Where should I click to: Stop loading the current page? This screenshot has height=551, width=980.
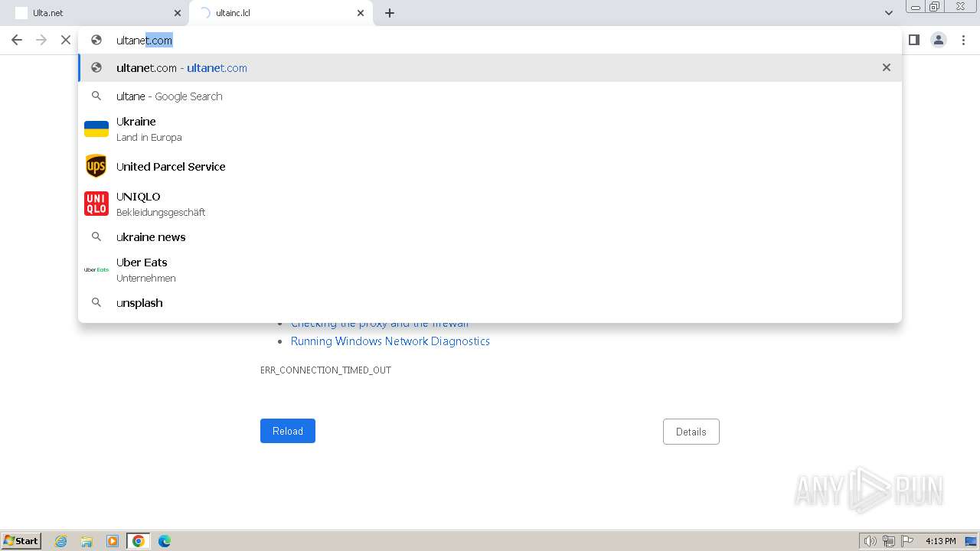pos(66,40)
